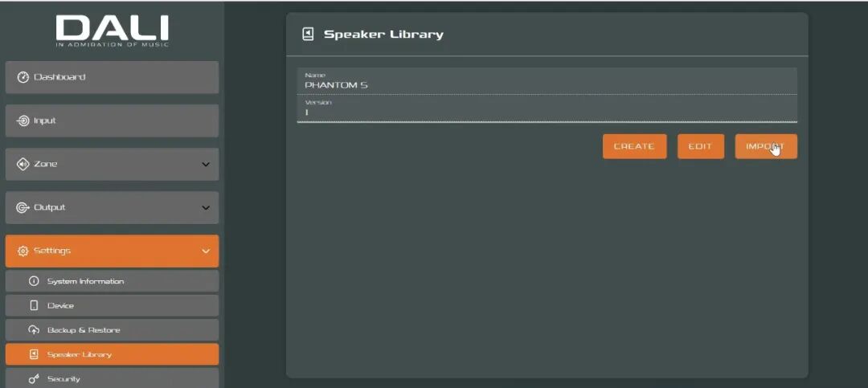This screenshot has height=388, width=868.
Task: Expand the Output menu chevron
Action: pyautogui.click(x=206, y=207)
